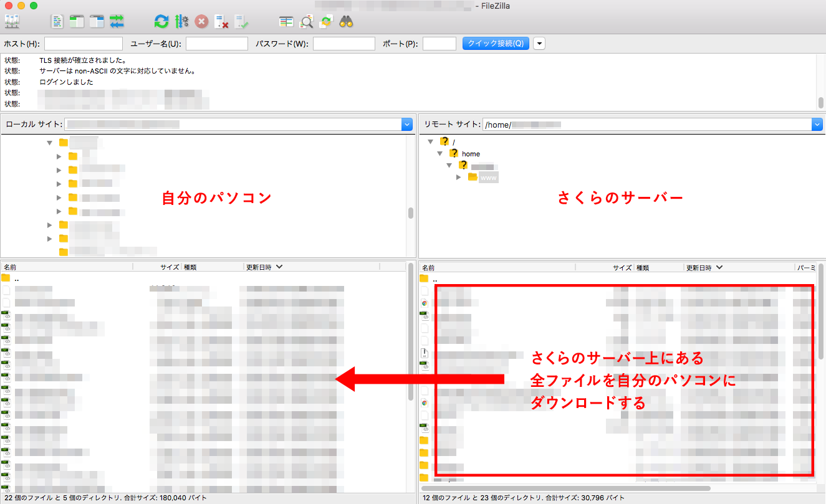Toggle the local directory tree view
The image size is (826, 504).
[x=77, y=22]
